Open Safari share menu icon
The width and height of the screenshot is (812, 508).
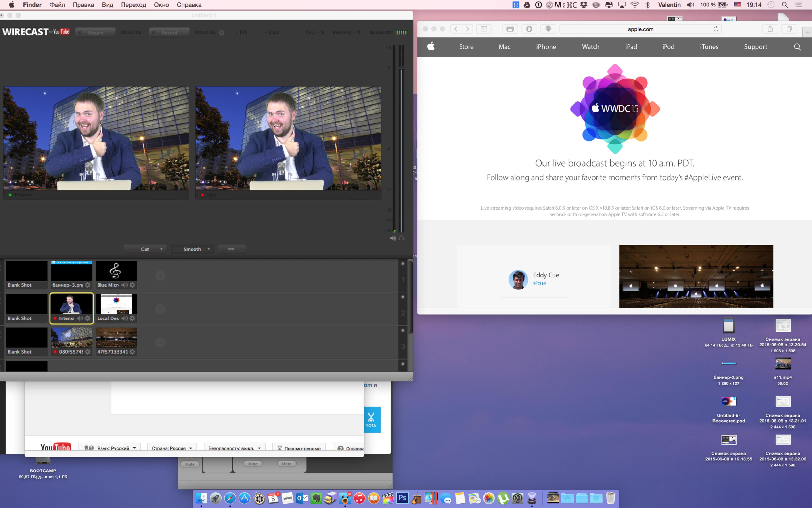770,29
